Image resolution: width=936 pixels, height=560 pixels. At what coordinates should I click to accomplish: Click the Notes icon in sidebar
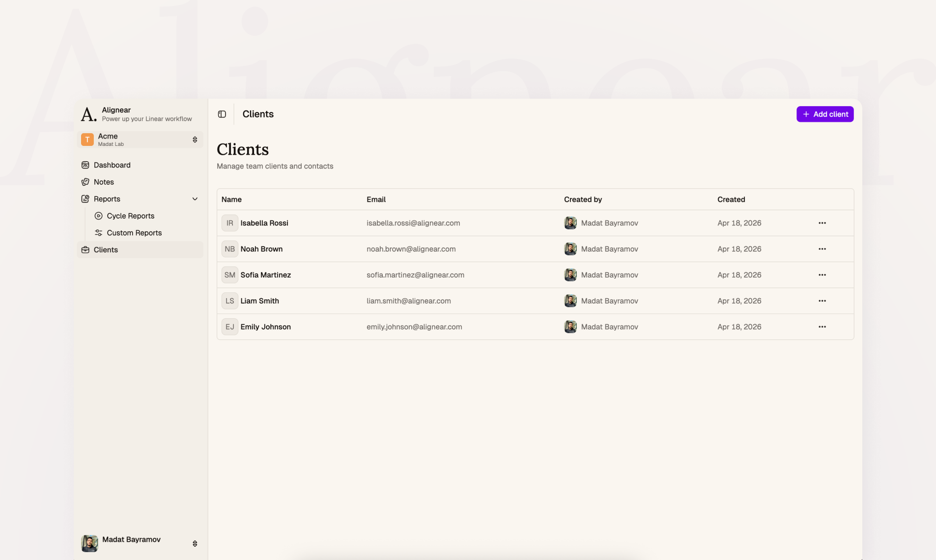pyautogui.click(x=85, y=182)
